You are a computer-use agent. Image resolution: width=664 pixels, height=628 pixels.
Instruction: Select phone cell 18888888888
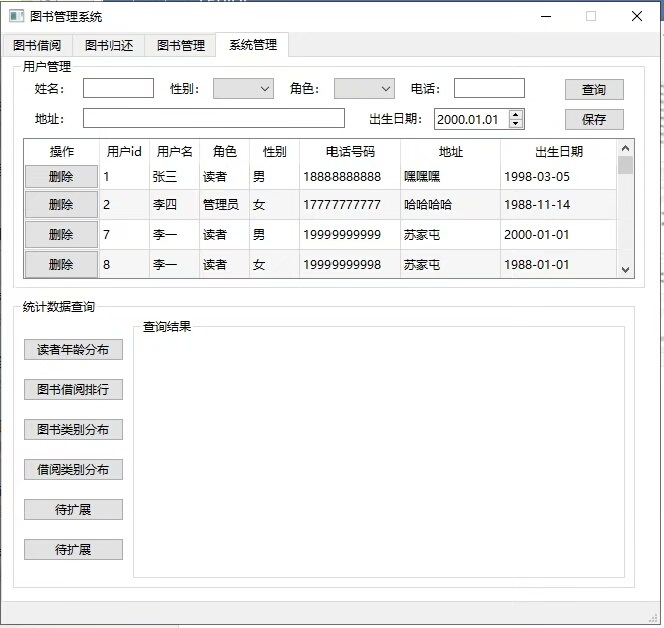(350, 176)
